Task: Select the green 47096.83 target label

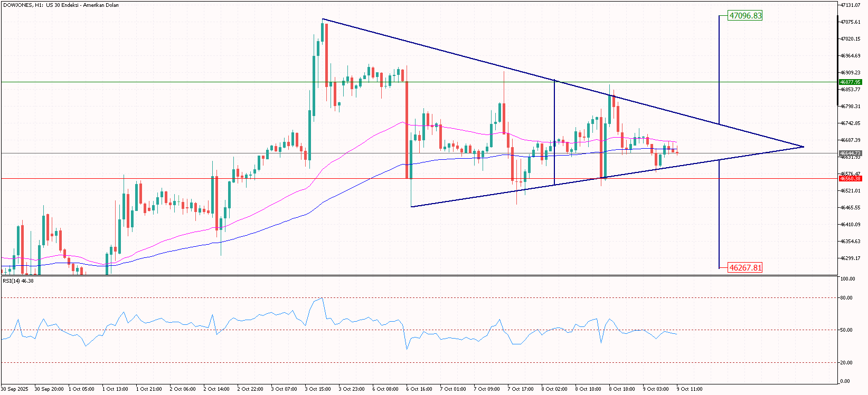Action: point(745,16)
